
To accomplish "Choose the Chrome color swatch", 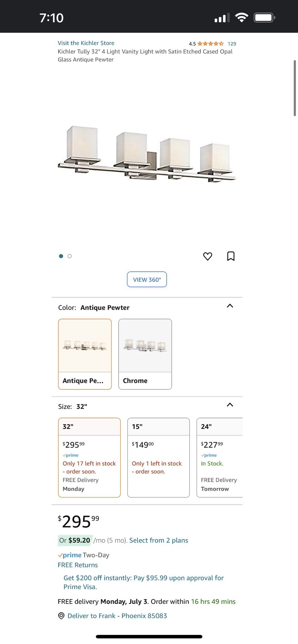I will (x=145, y=354).
